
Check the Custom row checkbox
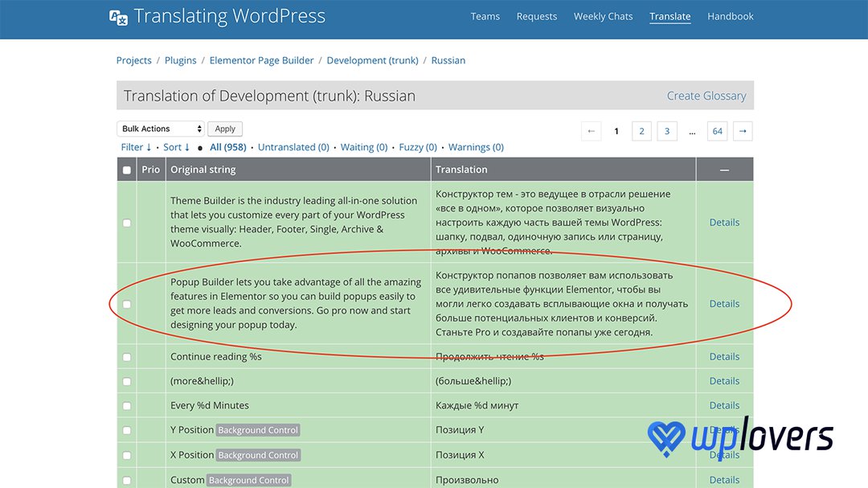[127, 480]
